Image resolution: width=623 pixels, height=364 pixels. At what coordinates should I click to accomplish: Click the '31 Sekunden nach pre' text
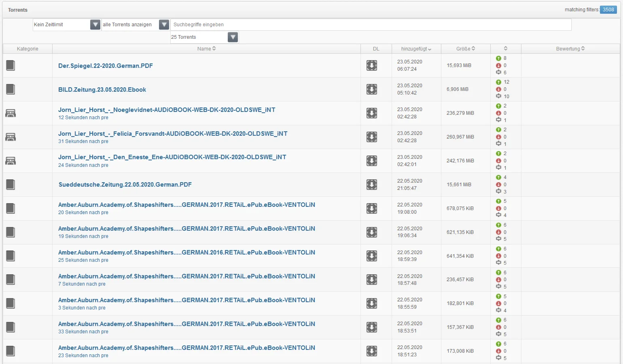pos(83,141)
